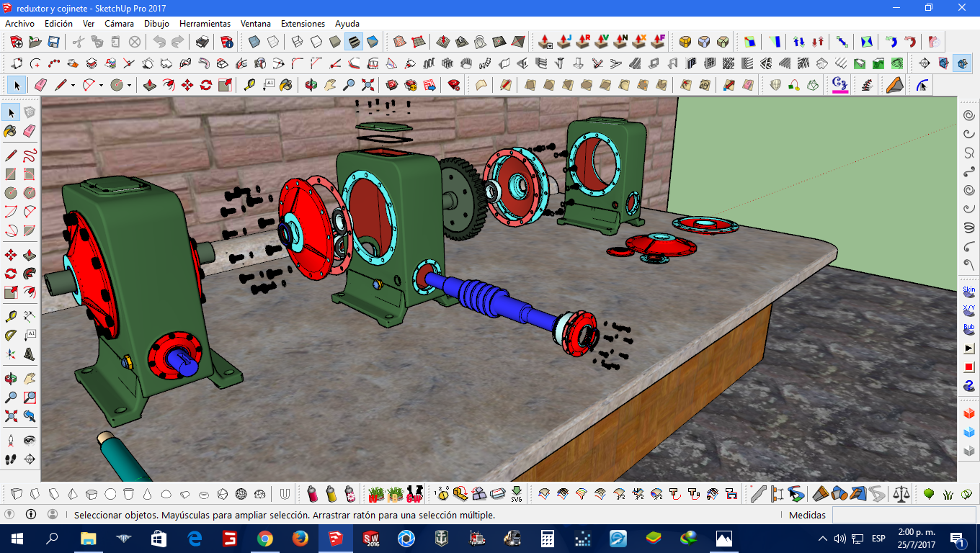
Task: Select the Offset tool in left toolbar
Action: [x=30, y=292]
